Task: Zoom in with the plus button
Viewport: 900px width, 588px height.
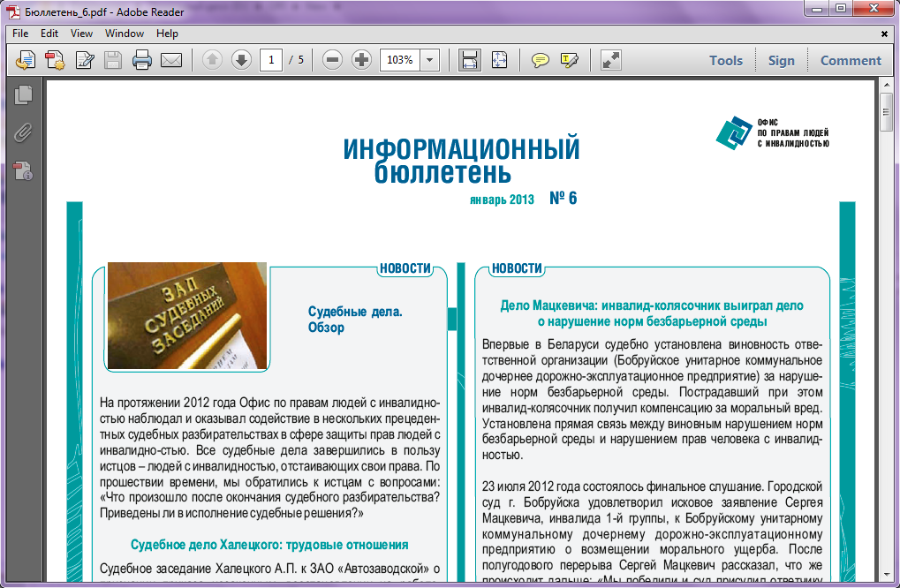Action: pyautogui.click(x=361, y=60)
